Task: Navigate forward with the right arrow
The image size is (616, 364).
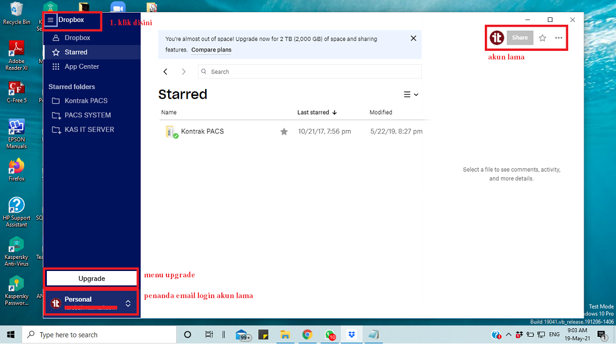Action: pyautogui.click(x=183, y=72)
